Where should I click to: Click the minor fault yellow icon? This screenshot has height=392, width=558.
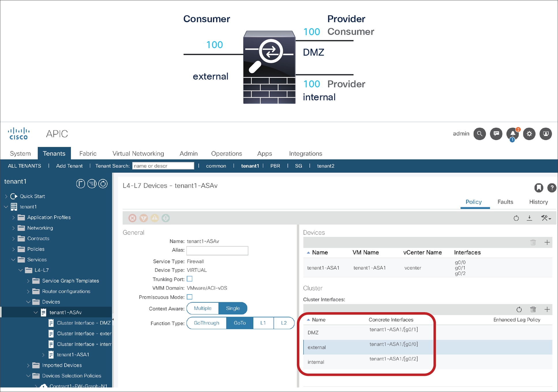(155, 218)
